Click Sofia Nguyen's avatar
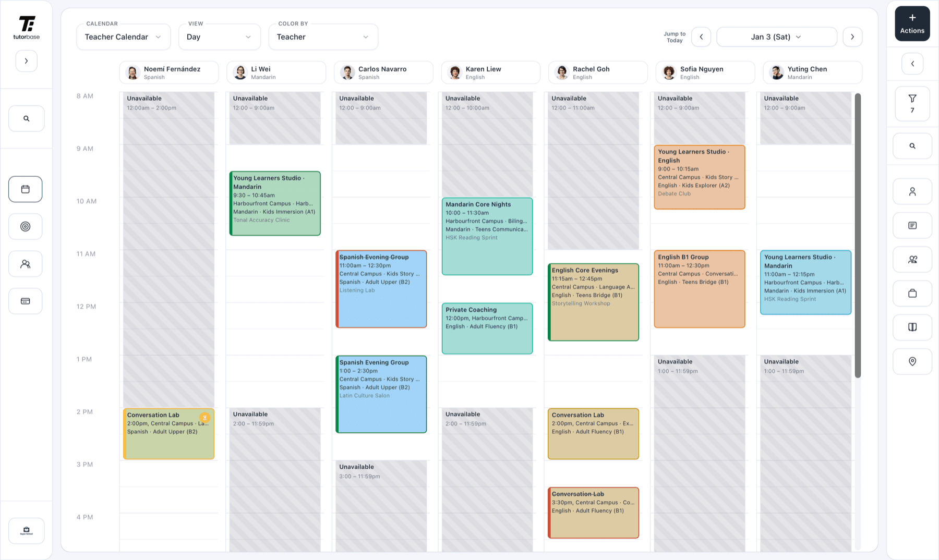Image resolution: width=939 pixels, height=560 pixels. tap(669, 72)
